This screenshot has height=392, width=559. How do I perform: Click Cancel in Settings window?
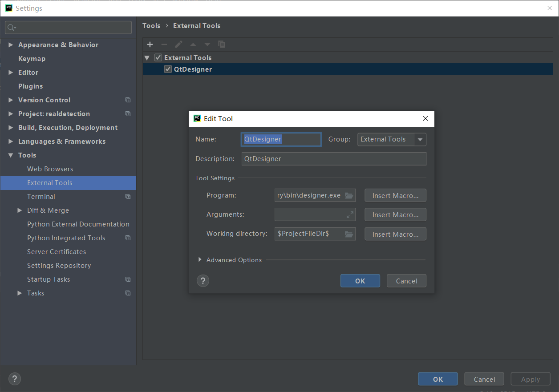[x=484, y=379]
